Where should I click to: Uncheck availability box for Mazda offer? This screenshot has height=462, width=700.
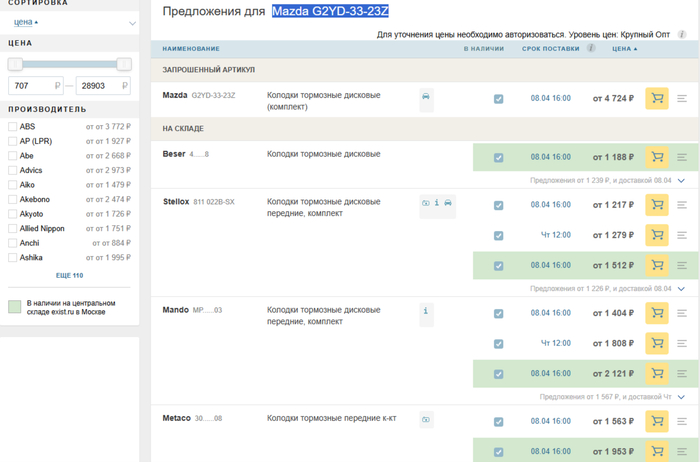point(498,99)
